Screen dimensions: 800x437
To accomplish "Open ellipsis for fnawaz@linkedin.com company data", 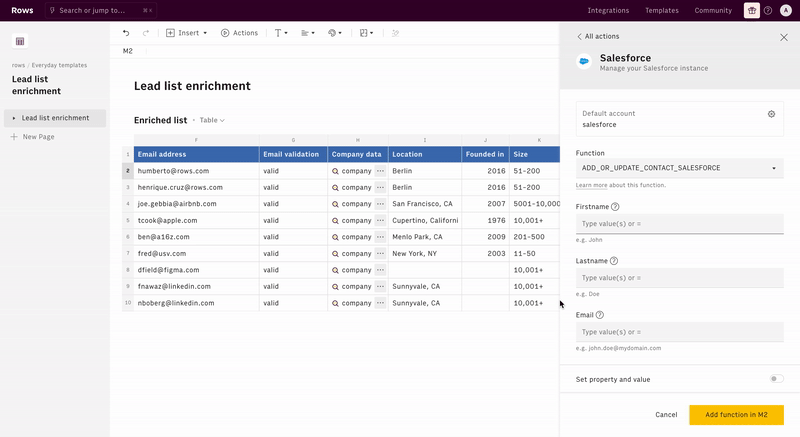I will tap(380, 287).
